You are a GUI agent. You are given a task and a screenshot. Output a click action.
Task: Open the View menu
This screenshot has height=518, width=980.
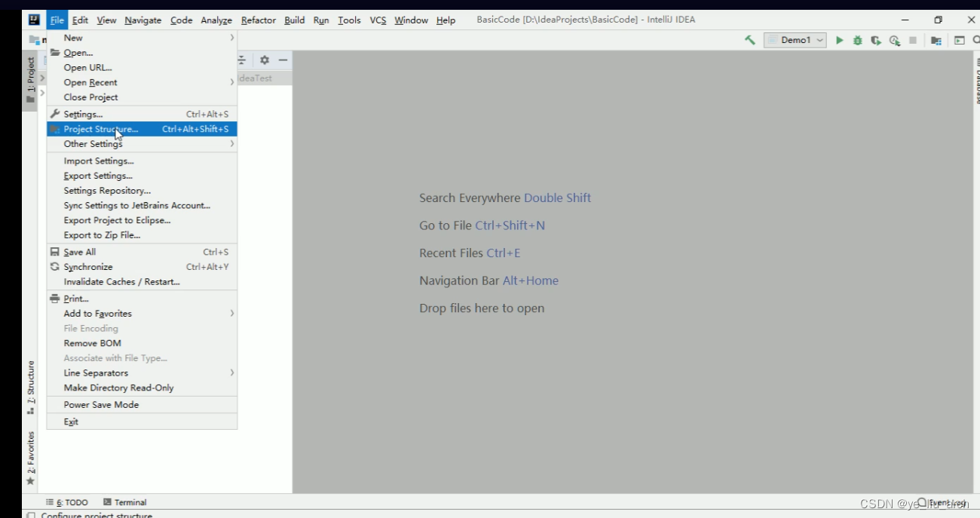tap(106, 20)
